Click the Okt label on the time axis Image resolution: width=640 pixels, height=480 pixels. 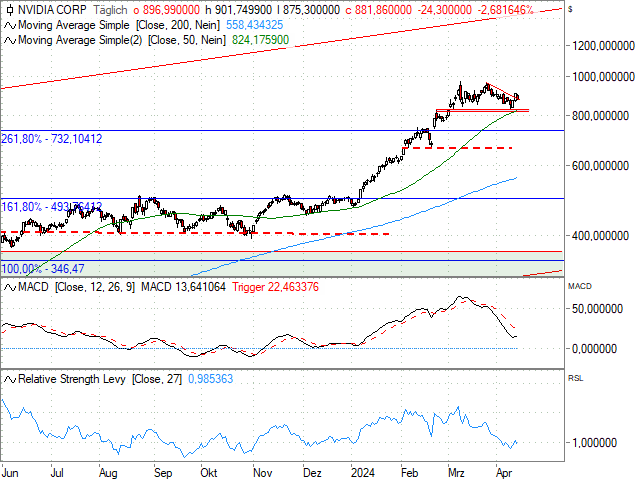click(x=209, y=473)
